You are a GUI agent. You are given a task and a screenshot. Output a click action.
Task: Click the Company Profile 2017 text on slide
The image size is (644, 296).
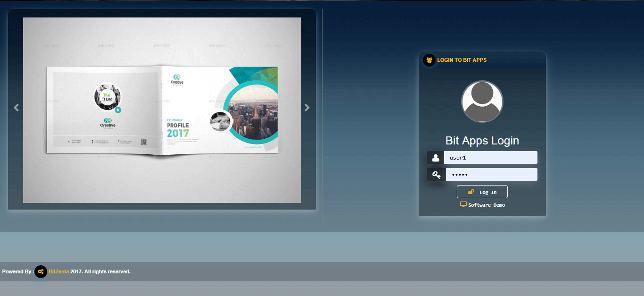[x=178, y=129]
